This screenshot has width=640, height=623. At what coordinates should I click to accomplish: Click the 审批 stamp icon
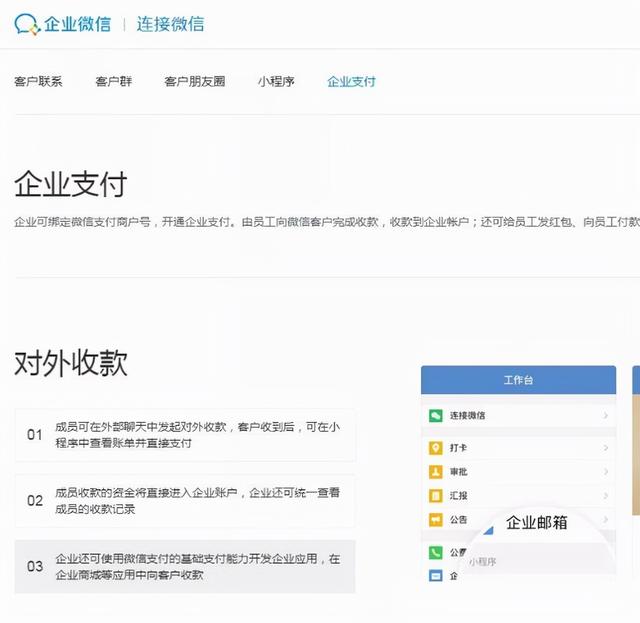(x=436, y=472)
